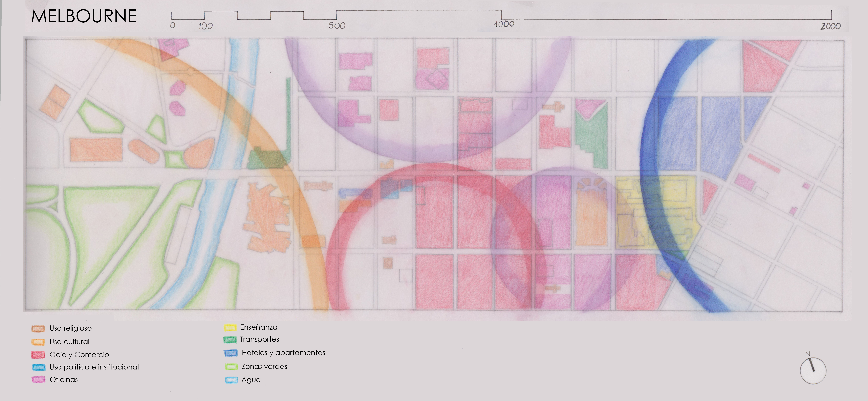Click the Uso religioso legend color swatch
Image resolution: width=868 pixels, height=401 pixels.
coord(38,328)
